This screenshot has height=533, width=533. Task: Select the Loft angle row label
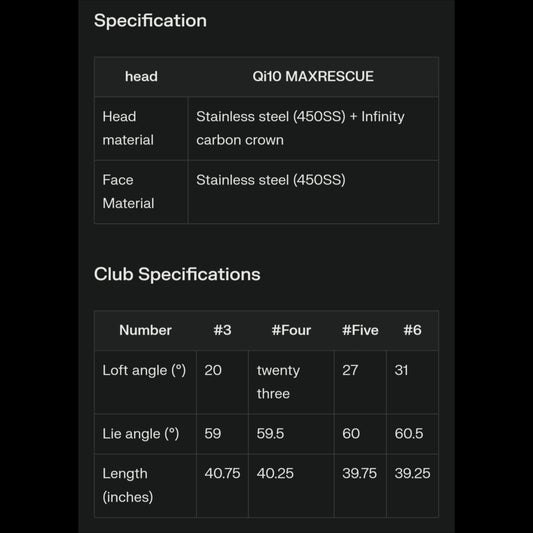point(144,370)
